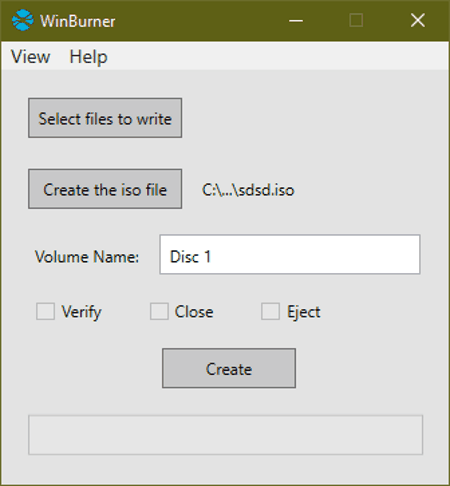Click the WinBurner title text

[78, 21]
